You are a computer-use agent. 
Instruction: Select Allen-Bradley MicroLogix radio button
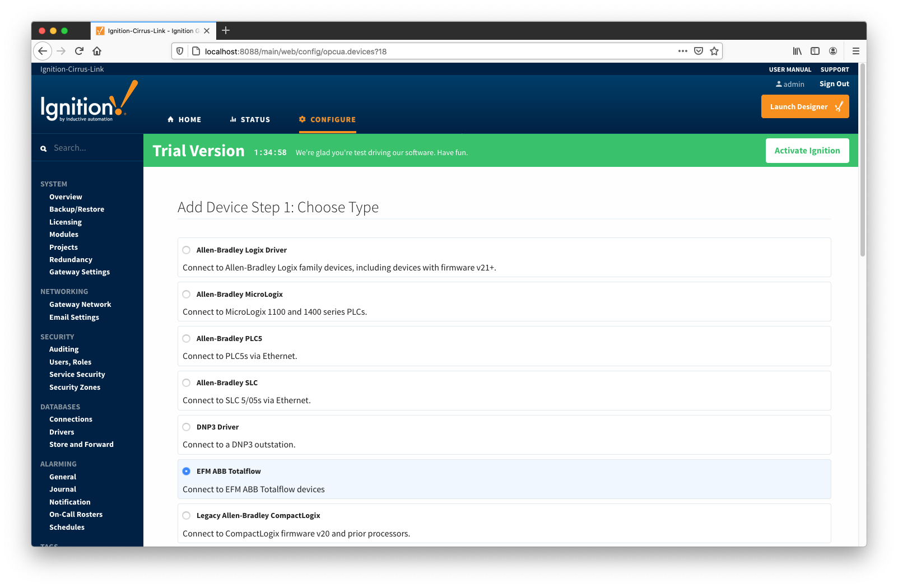187,295
